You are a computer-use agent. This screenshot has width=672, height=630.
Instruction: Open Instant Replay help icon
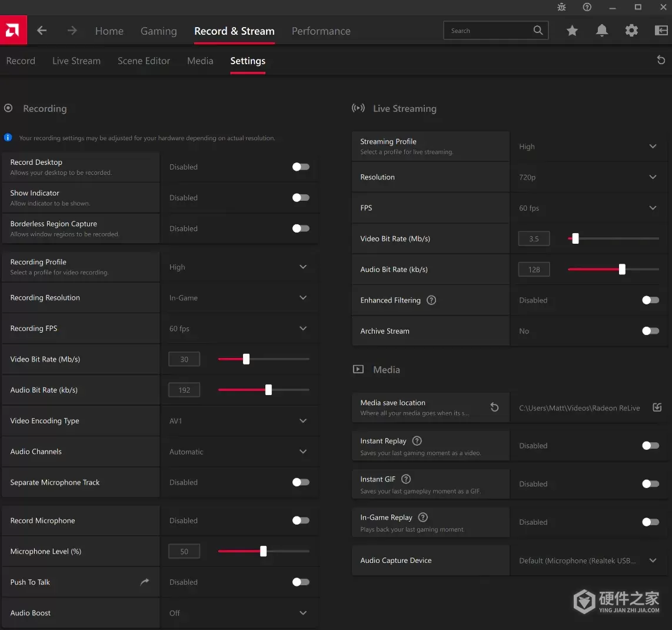[x=417, y=441]
